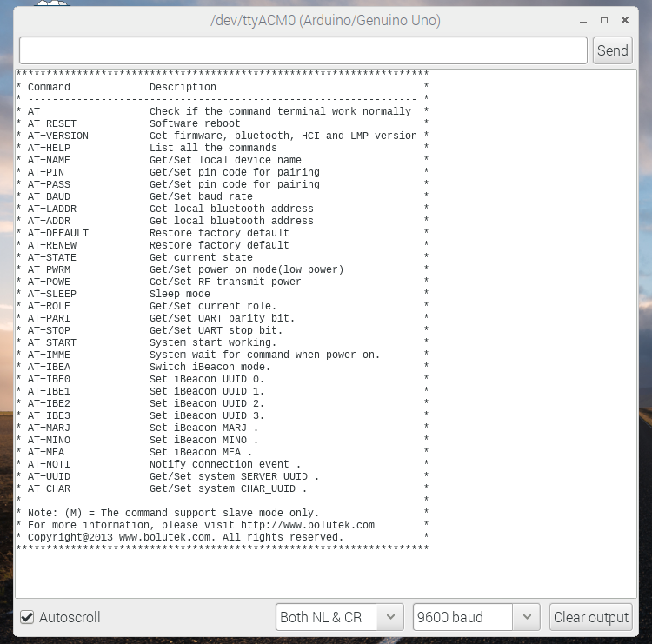Click the text 'Get/Set system SERVER_UUID .'
This screenshot has width=652, height=644.
coord(235,476)
